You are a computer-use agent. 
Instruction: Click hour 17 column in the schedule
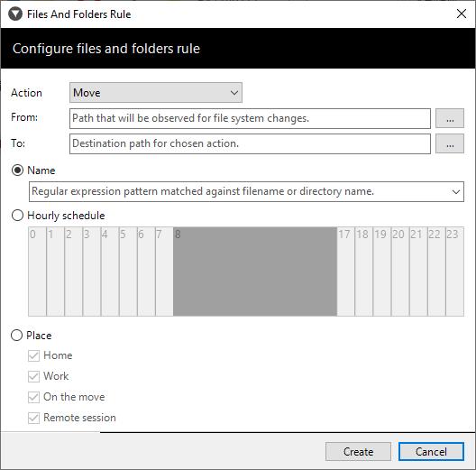(x=345, y=272)
